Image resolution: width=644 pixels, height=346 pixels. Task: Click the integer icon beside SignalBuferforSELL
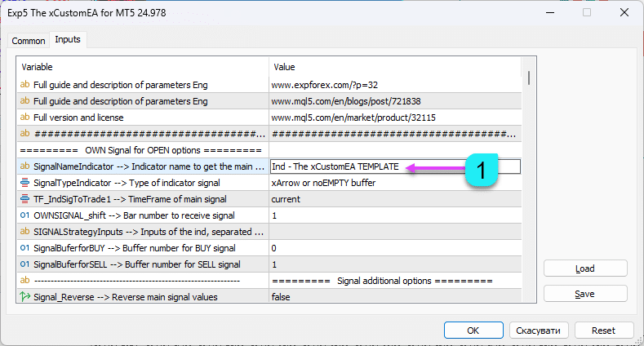tap(24, 264)
